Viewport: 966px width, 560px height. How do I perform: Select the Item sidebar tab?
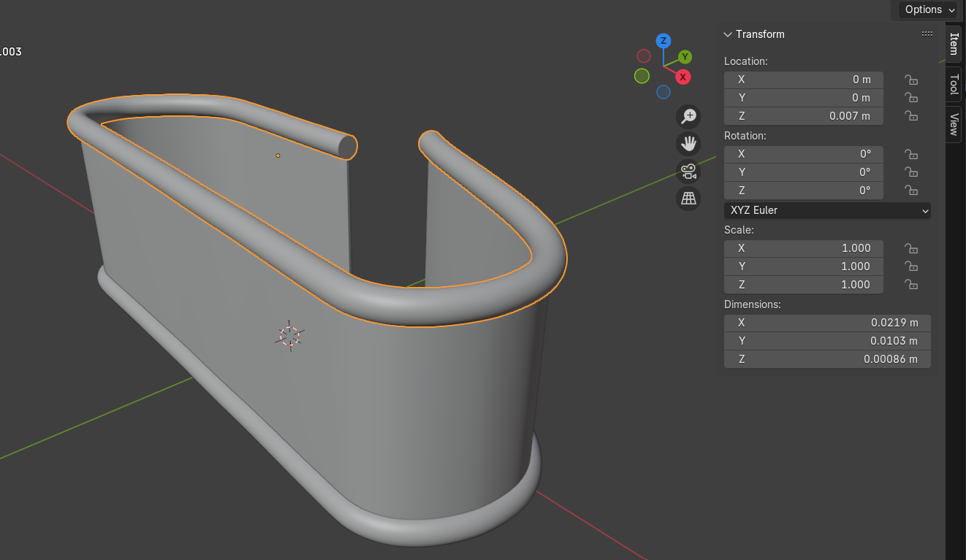[954, 44]
